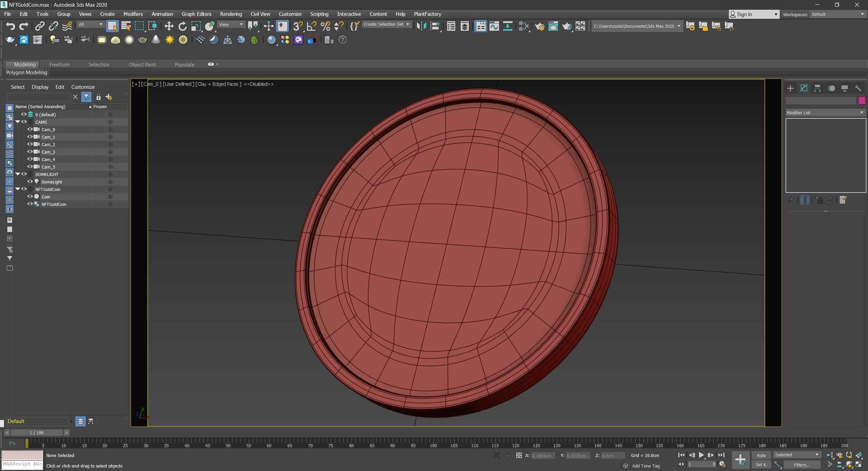Image resolution: width=868 pixels, height=471 pixels.
Task: Open Create Selection Set dropdown
Action: (387, 24)
